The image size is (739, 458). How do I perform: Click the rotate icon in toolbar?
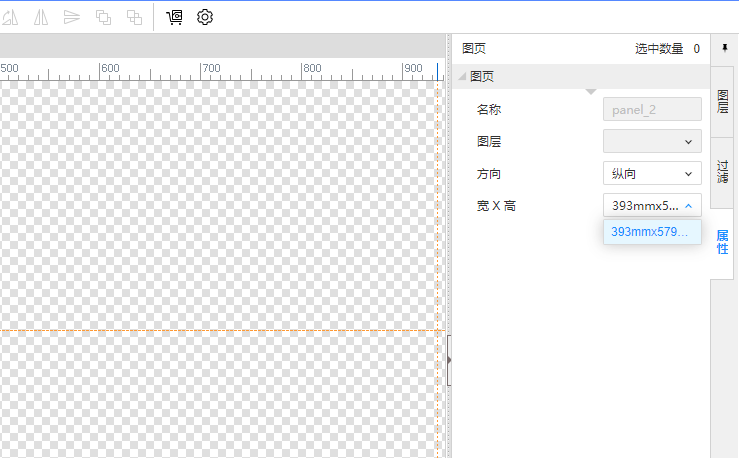coord(10,17)
